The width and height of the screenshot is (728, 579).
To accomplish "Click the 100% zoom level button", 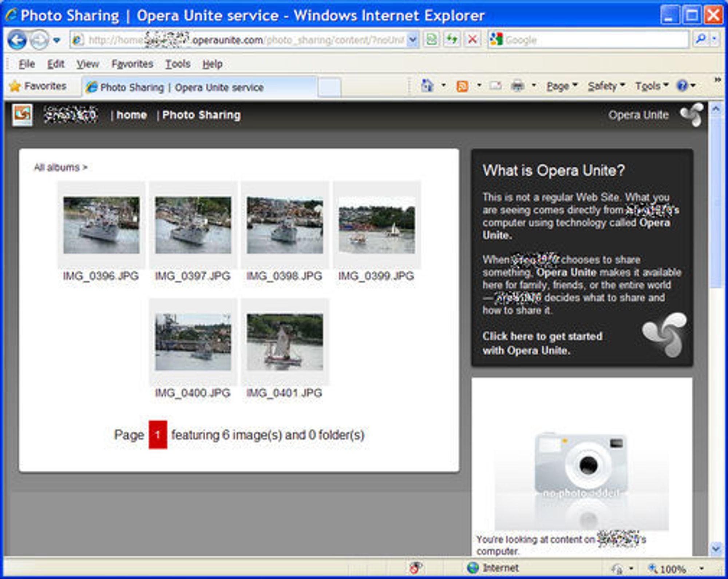I will click(668, 568).
